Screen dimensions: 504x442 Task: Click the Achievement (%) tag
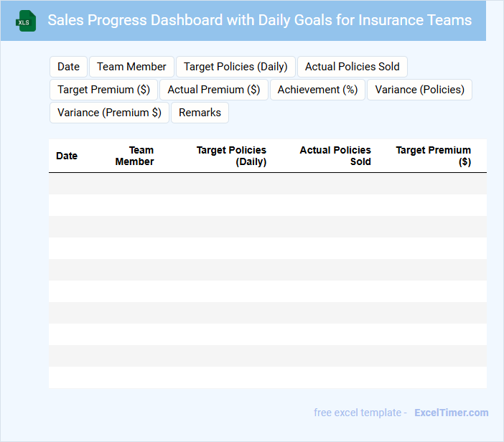pyautogui.click(x=317, y=90)
